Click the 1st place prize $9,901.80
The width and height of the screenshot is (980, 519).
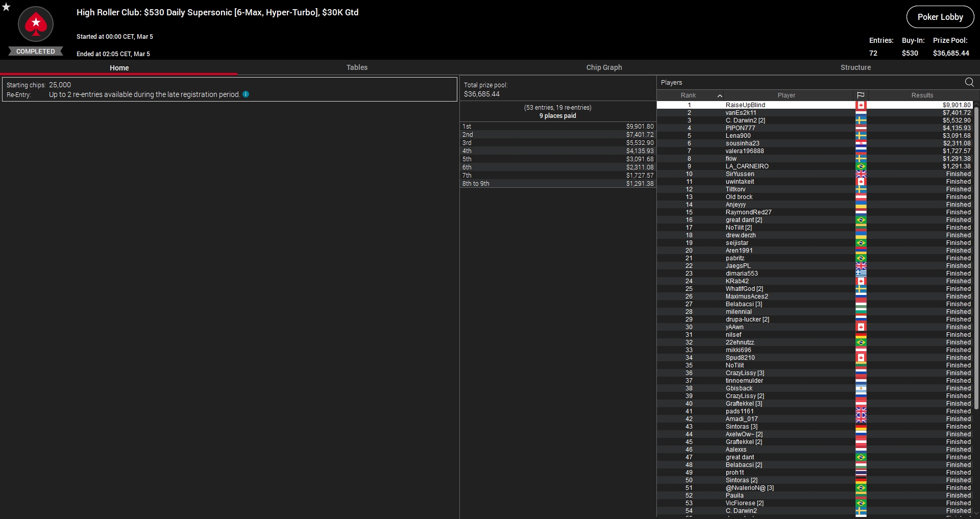click(640, 127)
